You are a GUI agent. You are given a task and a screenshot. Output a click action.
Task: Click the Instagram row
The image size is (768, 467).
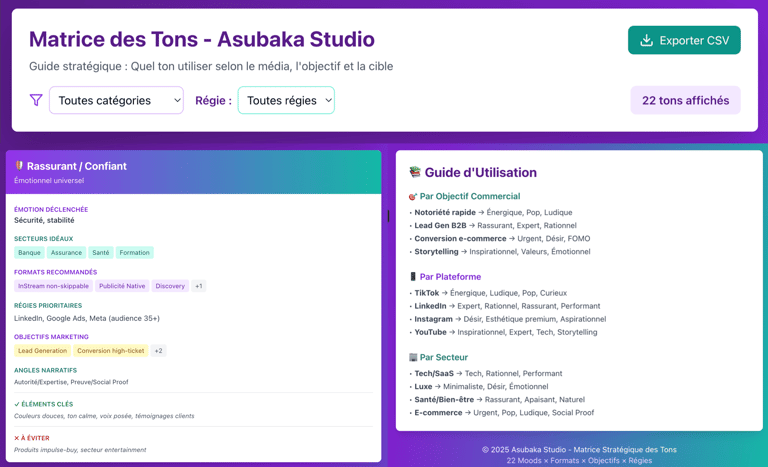click(x=508, y=320)
